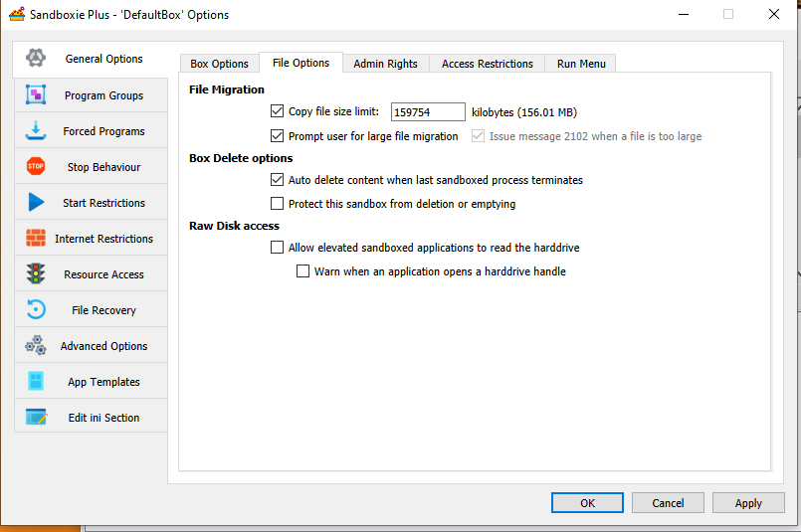Screen dimensions: 801x532
Task: Click the Box Delete options heading
Action: [241, 158]
